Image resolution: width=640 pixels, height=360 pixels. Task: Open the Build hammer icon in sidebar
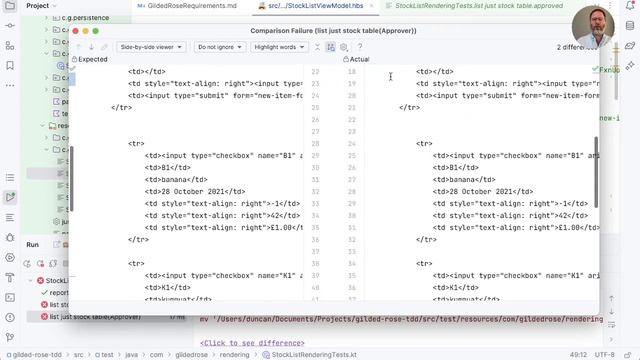tap(10, 278)
